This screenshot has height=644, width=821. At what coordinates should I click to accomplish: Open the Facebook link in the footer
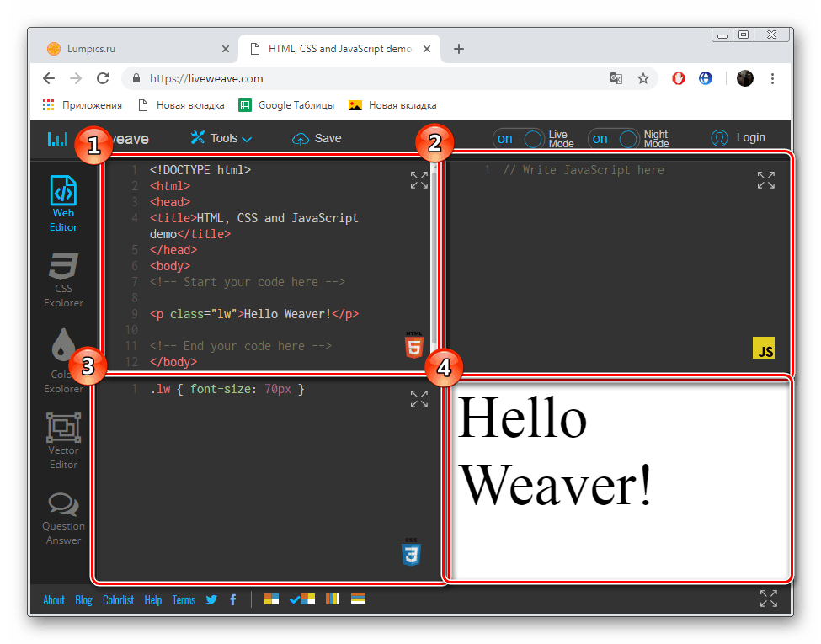pos(233,599)
